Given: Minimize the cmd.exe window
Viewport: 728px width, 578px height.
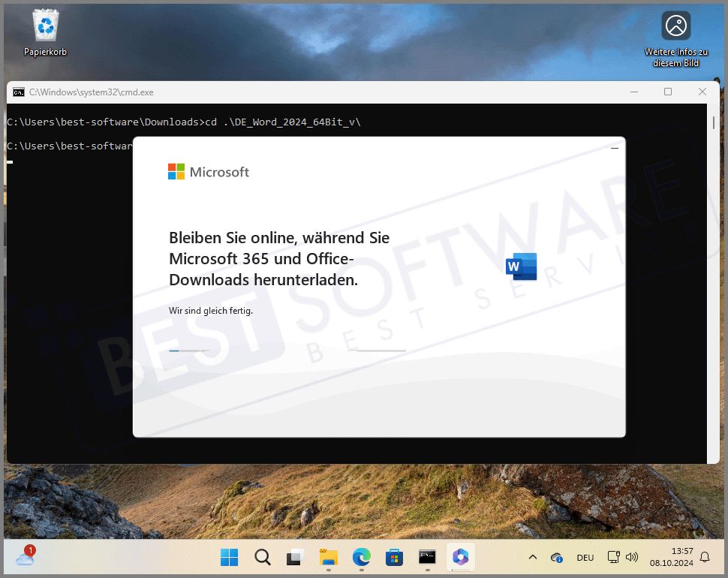Looking at the screenshot, I should pos(634,92).
